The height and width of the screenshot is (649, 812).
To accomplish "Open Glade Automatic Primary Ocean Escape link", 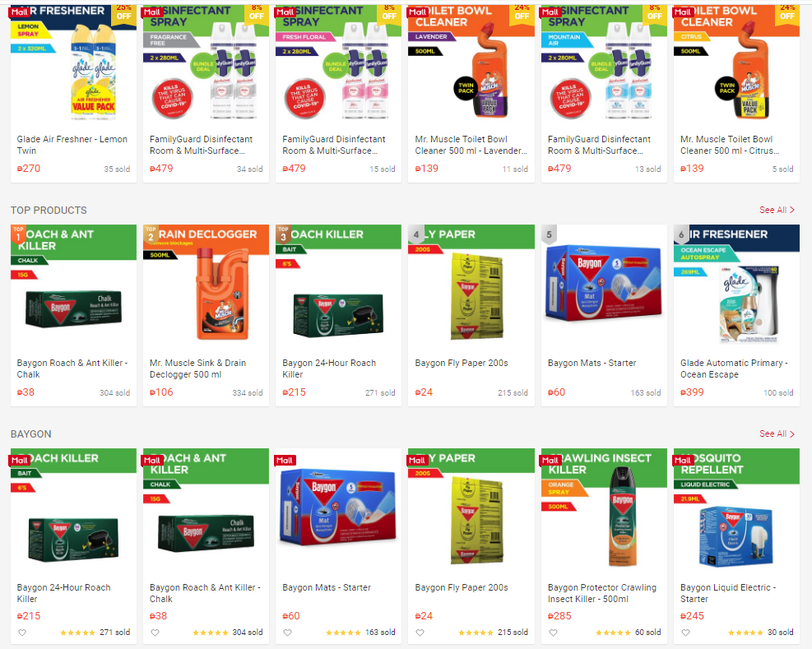I will [734, 369].
